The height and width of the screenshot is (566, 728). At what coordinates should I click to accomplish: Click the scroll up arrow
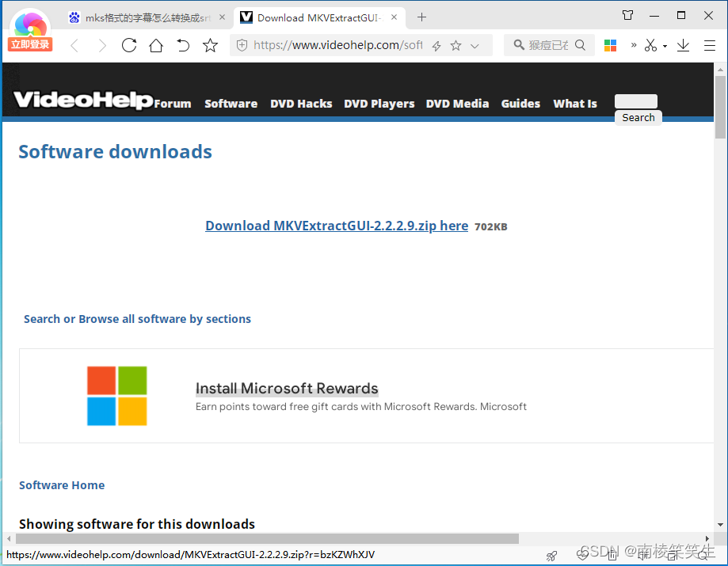pos(720,70)
